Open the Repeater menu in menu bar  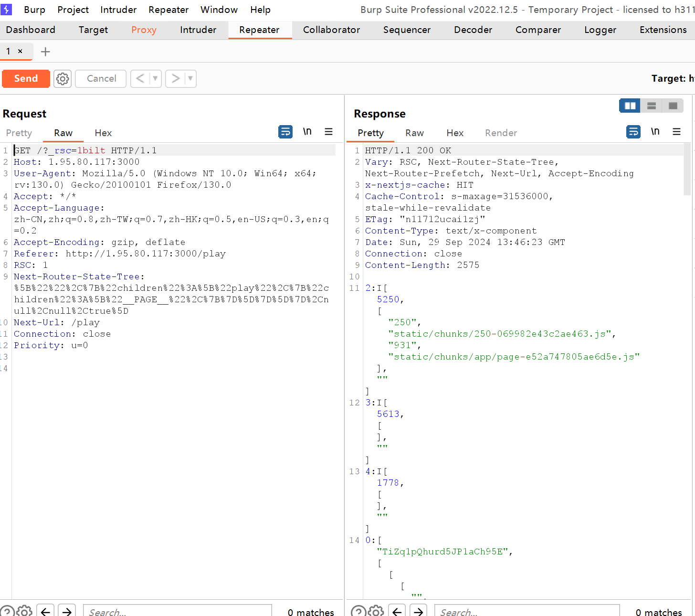click(x=168, y=10)
